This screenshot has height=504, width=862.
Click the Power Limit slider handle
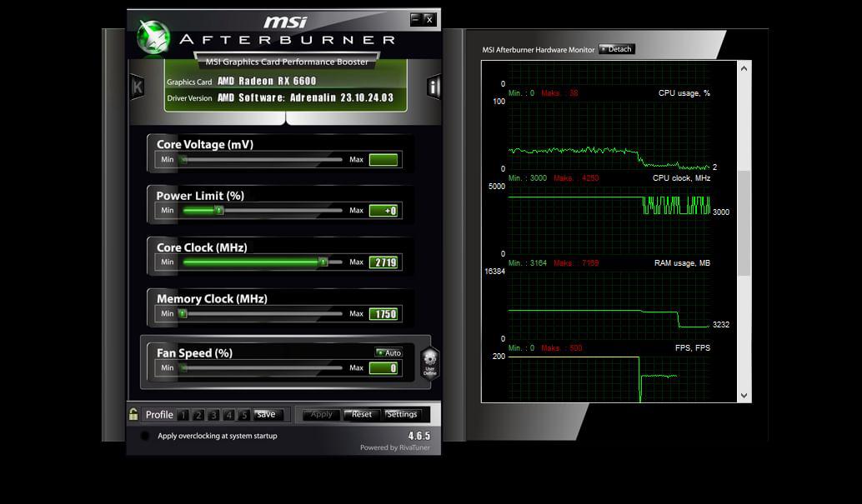coord(218,211)
